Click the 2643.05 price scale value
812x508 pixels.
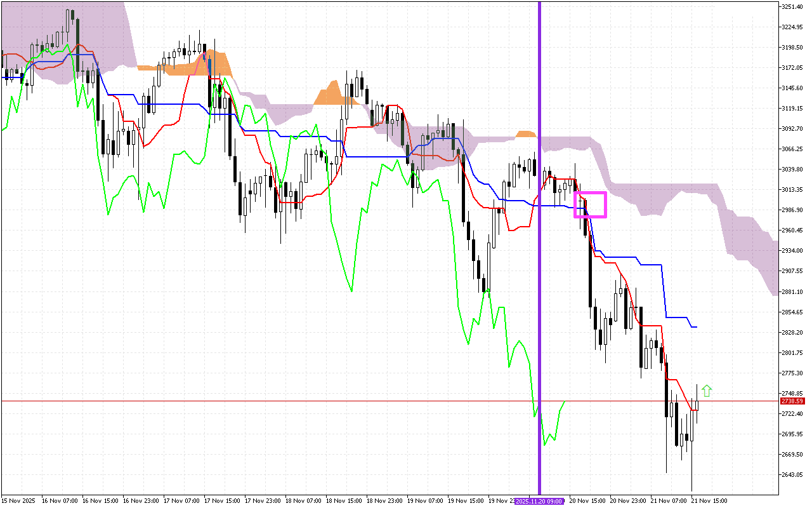(x=792, y=473)
